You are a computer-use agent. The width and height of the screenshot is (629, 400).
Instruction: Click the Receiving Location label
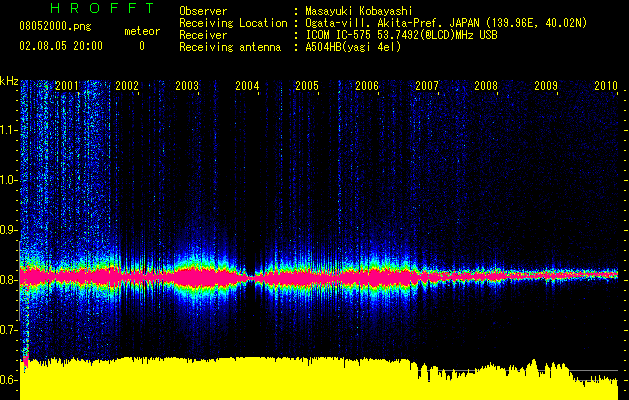pos(233,23)
